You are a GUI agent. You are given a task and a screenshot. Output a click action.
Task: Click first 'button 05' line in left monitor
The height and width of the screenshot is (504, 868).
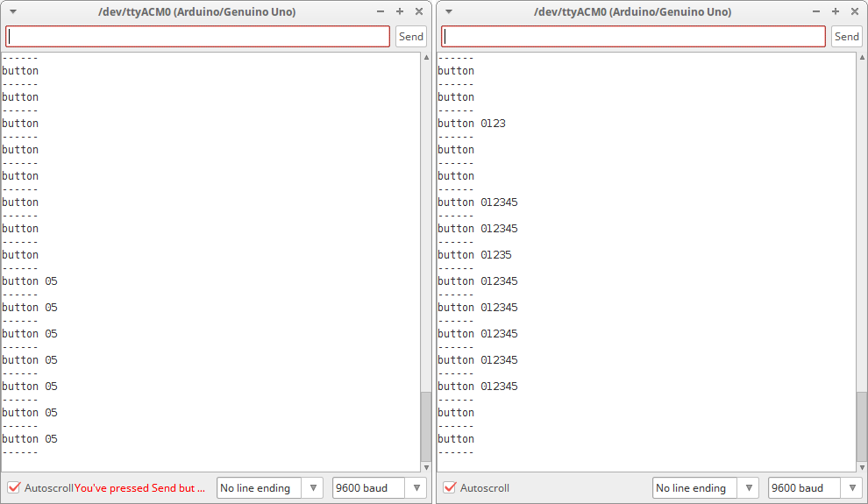30,281
